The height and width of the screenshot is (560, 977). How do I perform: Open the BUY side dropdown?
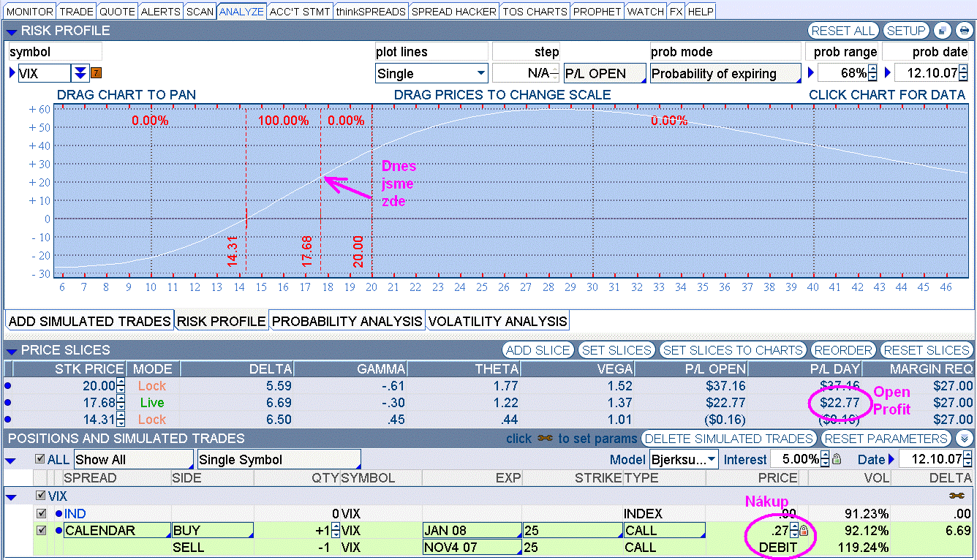212,531
